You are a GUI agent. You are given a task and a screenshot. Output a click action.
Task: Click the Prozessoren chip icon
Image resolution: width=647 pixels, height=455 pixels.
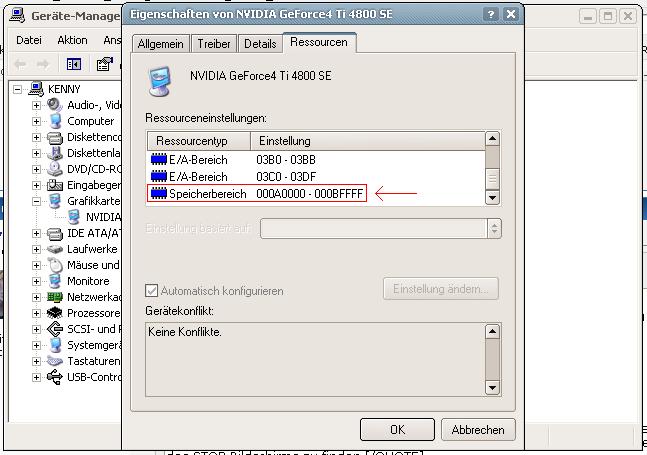55,313
